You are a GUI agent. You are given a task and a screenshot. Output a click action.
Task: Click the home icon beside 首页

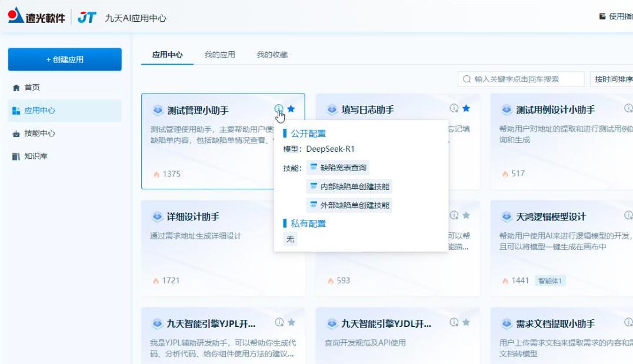click(x=16, y=88)
